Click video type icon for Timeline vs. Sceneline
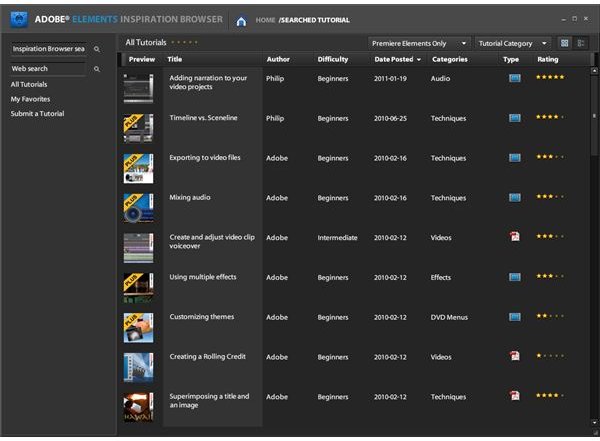The image size is (600, 441). point(515,118)
